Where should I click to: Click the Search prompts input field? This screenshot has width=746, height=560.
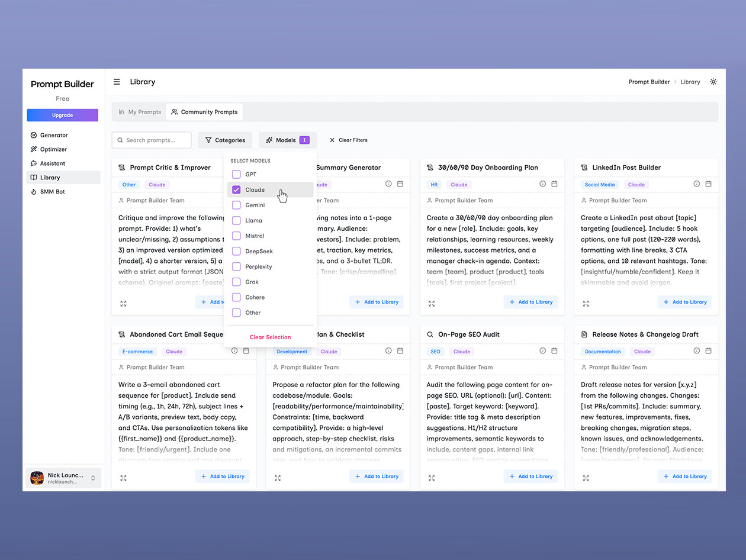(x=152, y=140)
